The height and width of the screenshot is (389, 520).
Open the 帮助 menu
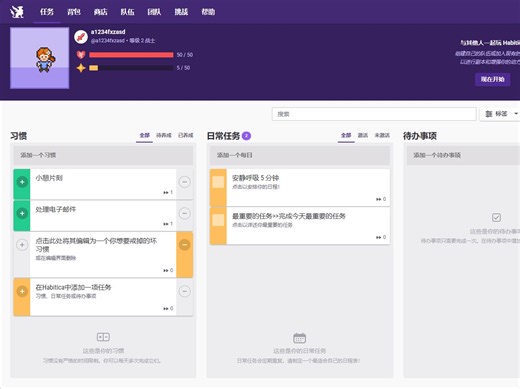208,12
